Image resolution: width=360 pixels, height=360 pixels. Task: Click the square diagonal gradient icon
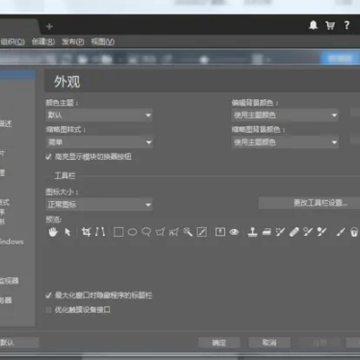[202, 232]
